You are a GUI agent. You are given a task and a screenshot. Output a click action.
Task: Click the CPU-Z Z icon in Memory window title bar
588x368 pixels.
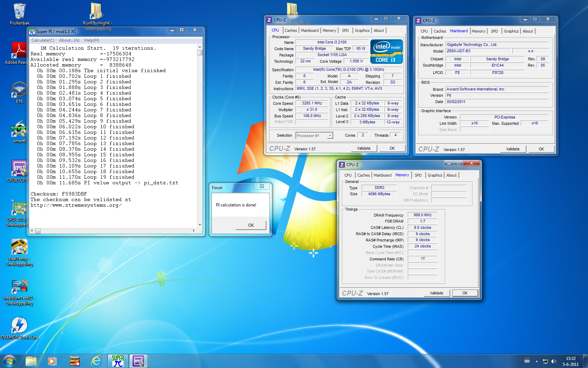pyautogui.click(x=342, y=164)
